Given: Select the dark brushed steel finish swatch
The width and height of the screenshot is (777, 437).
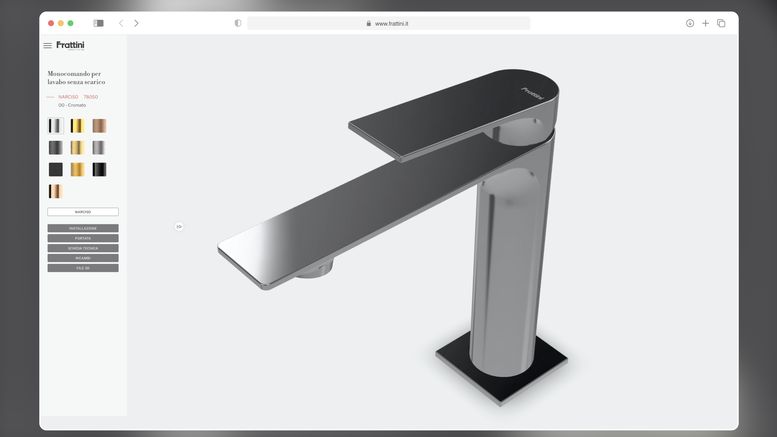Looking at the screenshot, I should (56, 148).
